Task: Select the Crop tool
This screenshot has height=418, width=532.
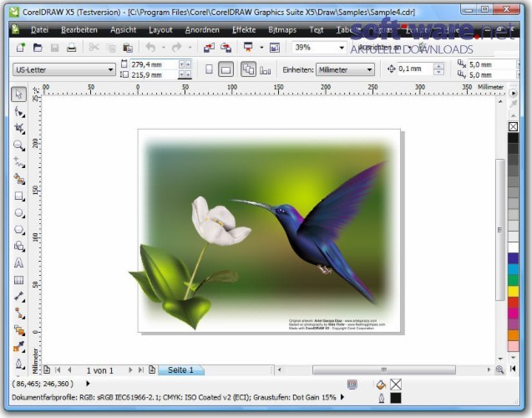Action: [x=19, y=129]
